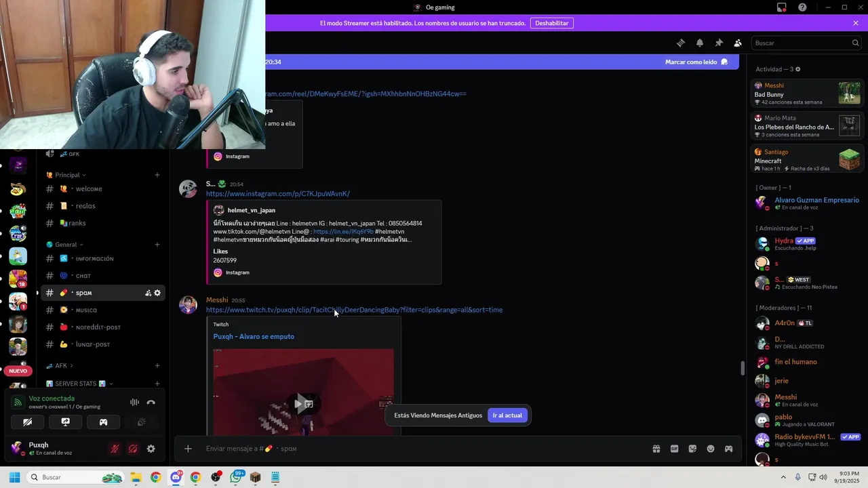Play the Twitch clip embed video
Screen dimensions: 868x488
[x=303, y=404]
